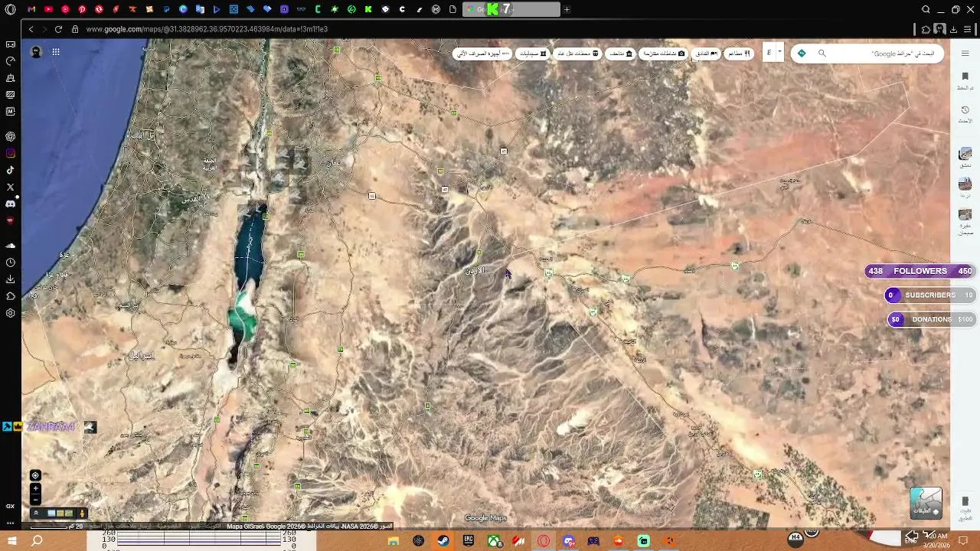Select the Museums (متاحف) category chip
Screen dimensions: 980x551
(x=620, y=54)
